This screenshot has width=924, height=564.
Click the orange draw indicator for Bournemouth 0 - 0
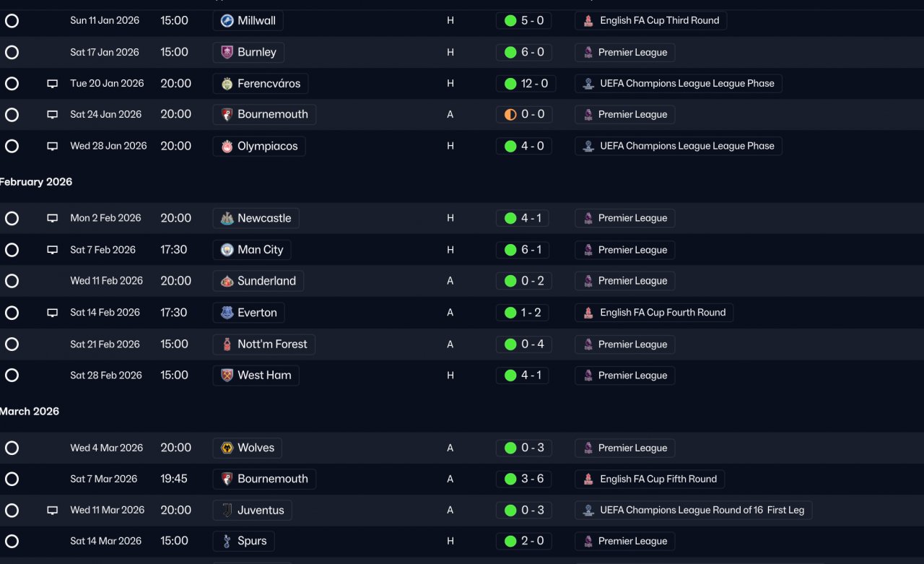coord(510,115)
